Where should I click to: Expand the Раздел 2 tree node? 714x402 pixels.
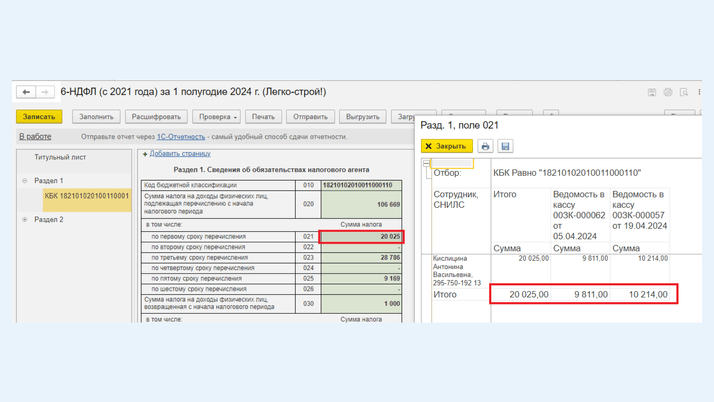(25, 219)
